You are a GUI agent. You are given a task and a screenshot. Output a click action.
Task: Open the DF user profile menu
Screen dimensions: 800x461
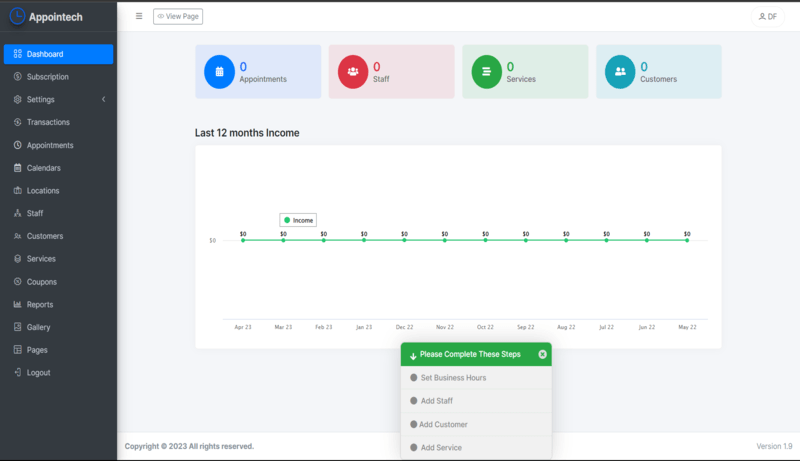[767, 17]
